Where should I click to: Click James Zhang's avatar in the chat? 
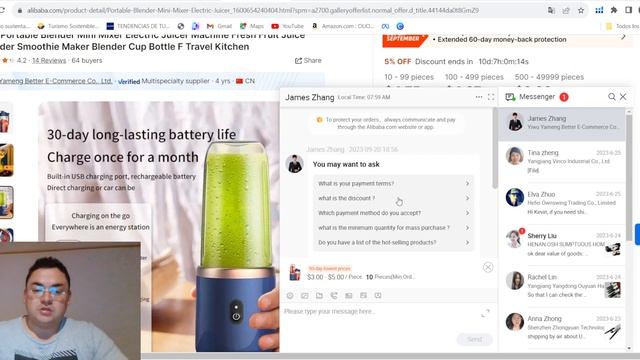294,164
